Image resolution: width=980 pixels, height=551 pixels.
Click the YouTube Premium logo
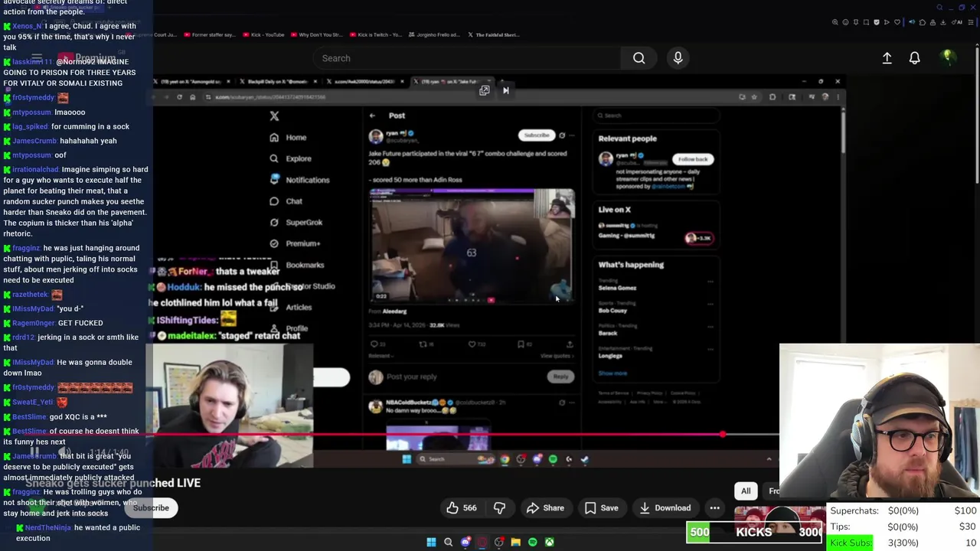(x=87, y=58)
